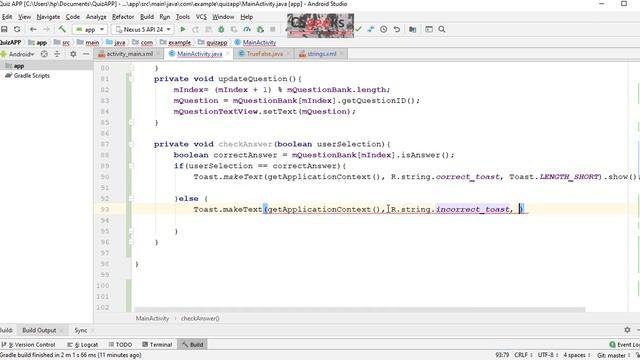Select the Sync tab in Build panel
Screen dimensions: 640x360
point(80,330)
